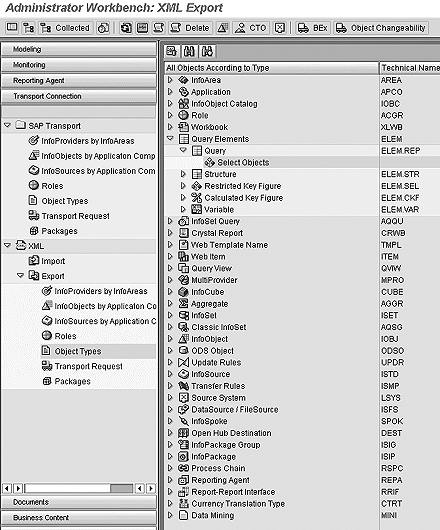Image resolution: width=440 pixels, height=530 pixels.
Task: Collapse the Export node
Action: coord(21,275)
